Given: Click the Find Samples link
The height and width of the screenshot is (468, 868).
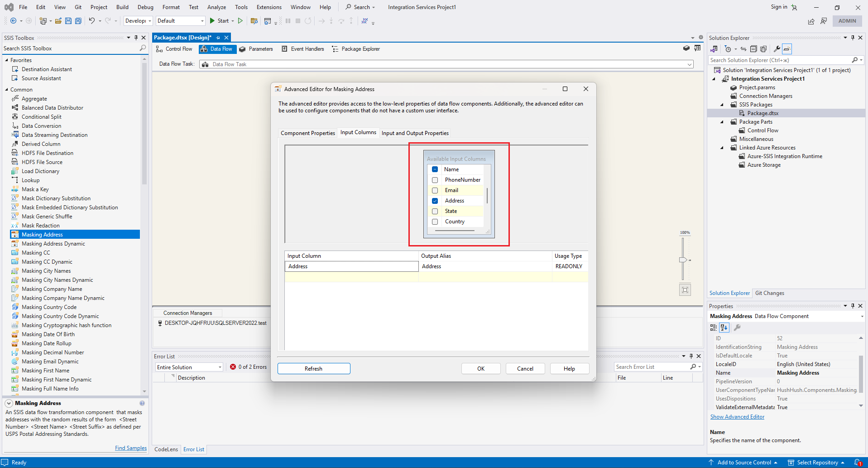Looking at the screenshot, I should tap(131, 448).
